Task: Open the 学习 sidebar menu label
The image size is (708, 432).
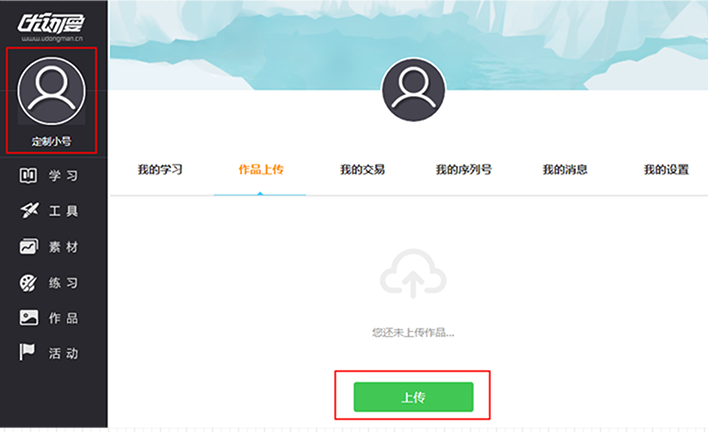Action: tap(63, 176)
